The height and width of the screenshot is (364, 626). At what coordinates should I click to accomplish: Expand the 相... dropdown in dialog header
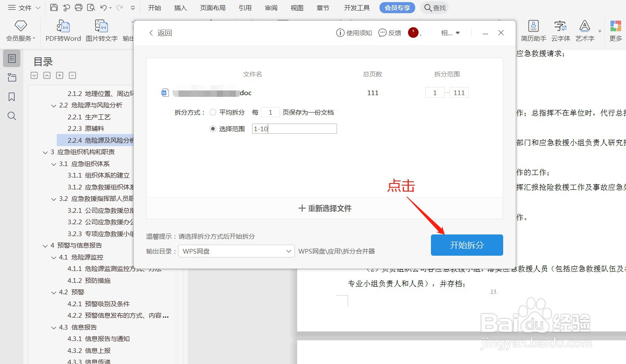point(450,32)
